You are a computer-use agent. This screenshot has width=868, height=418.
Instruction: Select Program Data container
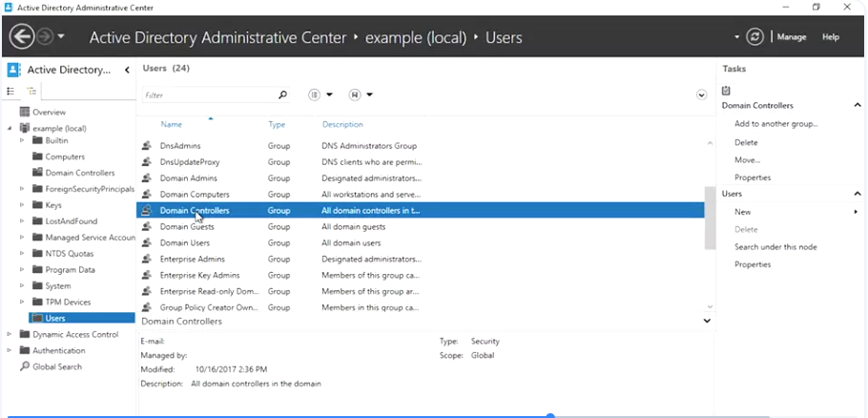70,270
